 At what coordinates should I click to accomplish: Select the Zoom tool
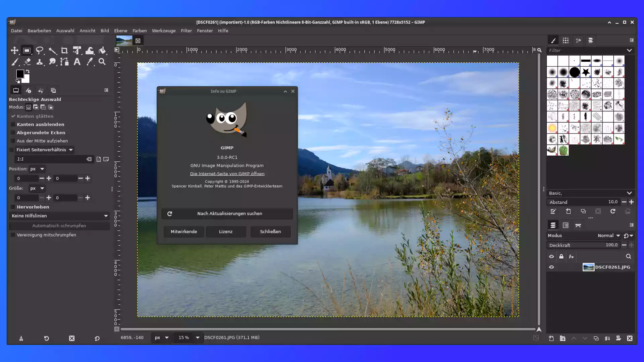click(102, 62)
